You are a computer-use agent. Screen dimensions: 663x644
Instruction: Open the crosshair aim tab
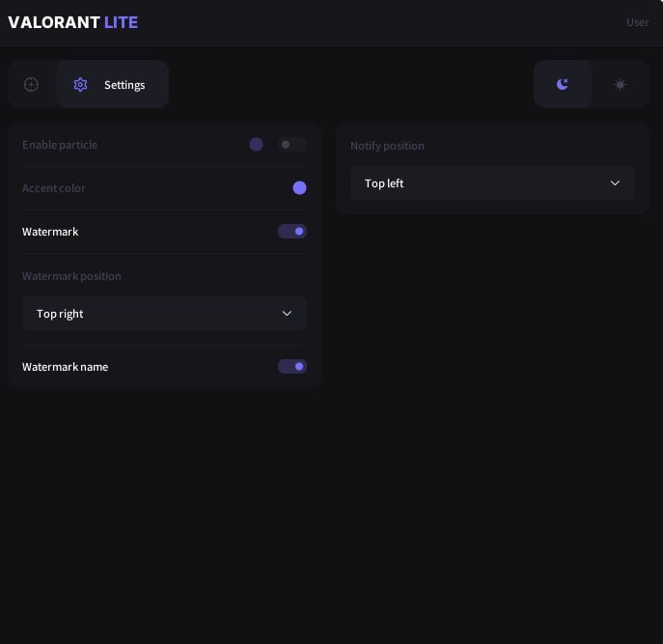(x=31, y=85)
